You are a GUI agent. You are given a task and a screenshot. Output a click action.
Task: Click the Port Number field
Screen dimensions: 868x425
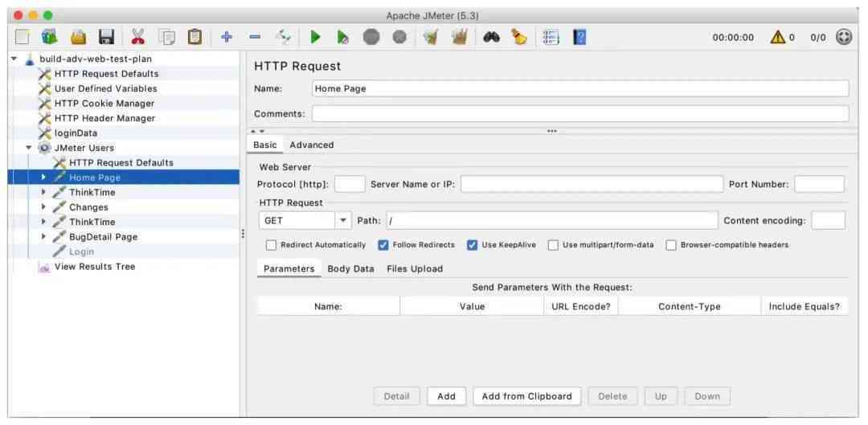(819, 184)
